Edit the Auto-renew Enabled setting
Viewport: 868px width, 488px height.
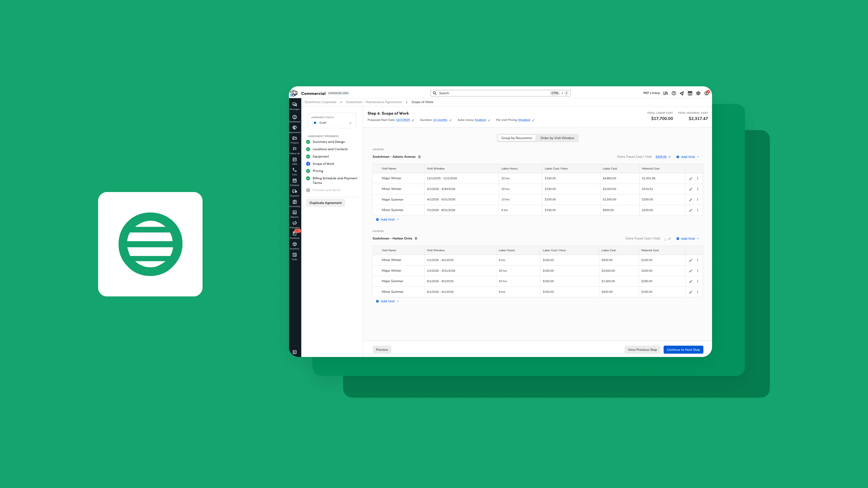coord(489,120)
